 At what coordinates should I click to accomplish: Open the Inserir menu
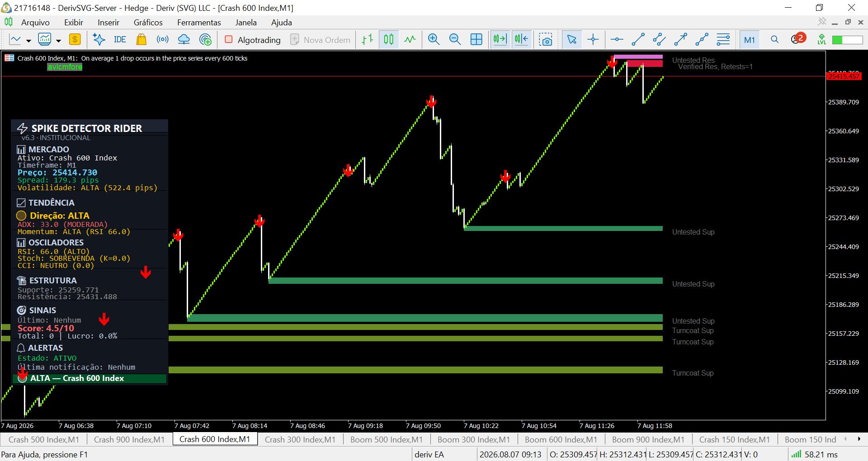pos(108,23)
